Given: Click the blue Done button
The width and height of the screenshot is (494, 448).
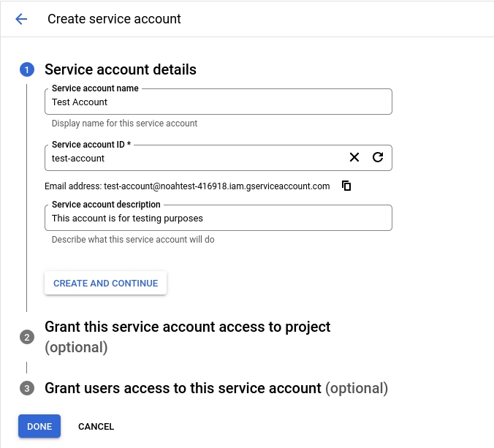Looking at the screenshot, I should tap(39, 426).
